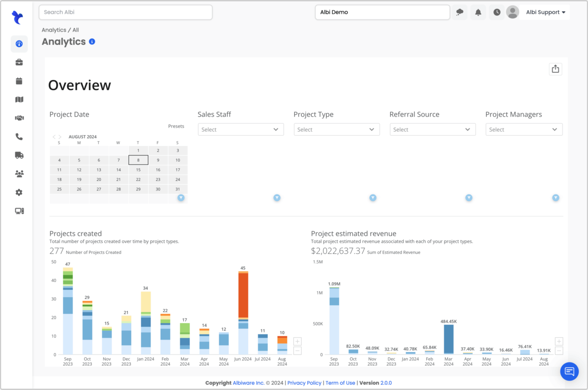Screen dimensions: 588x390
Task: Click the notifications bell icon
Action: coord(478,12)
